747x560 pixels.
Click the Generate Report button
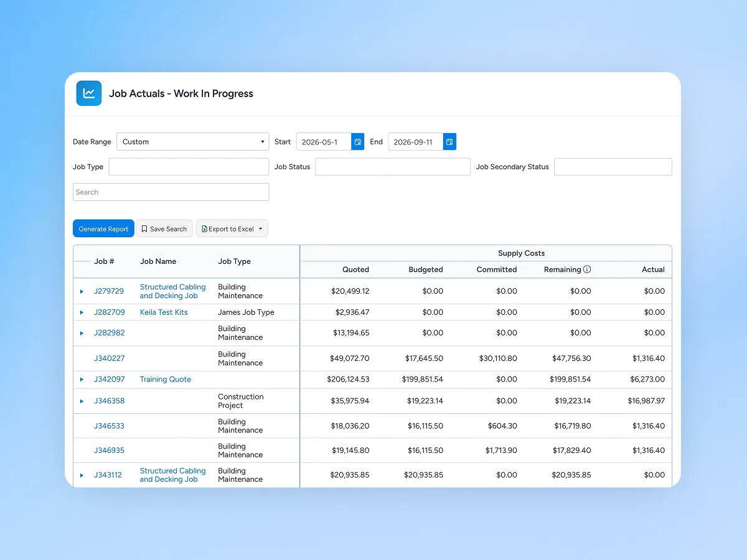coord(103,229)
